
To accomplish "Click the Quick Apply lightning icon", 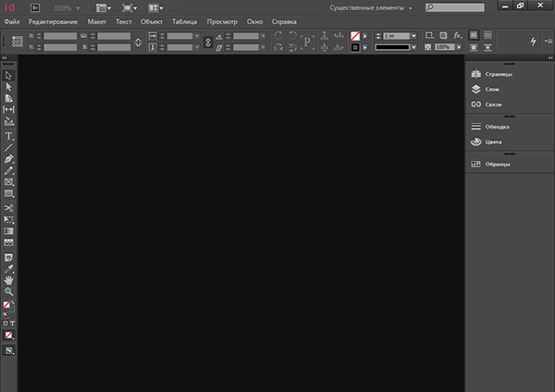I will (533, 42).
